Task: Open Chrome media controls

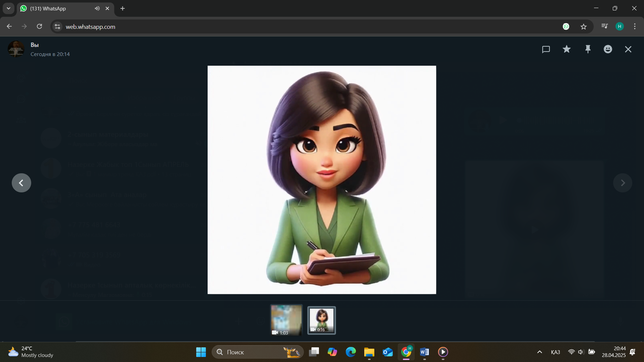Action: 604,26
